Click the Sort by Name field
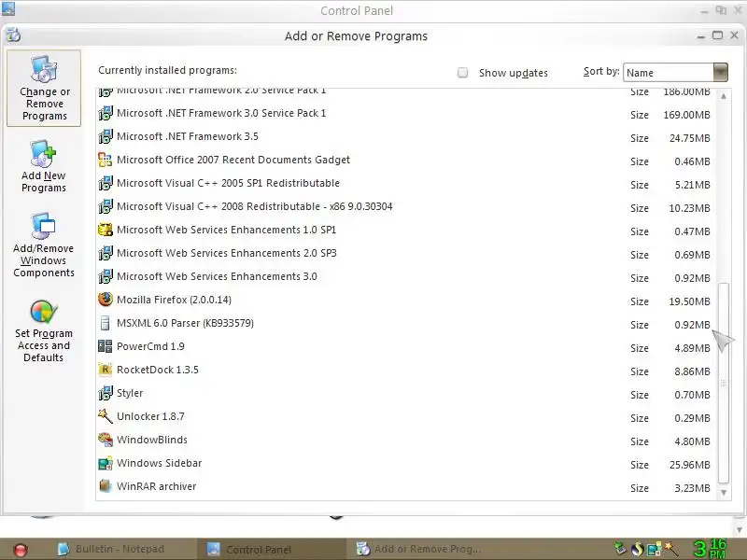Image resolution: width=747 pixels, height=560 pixels. (668, 73)
